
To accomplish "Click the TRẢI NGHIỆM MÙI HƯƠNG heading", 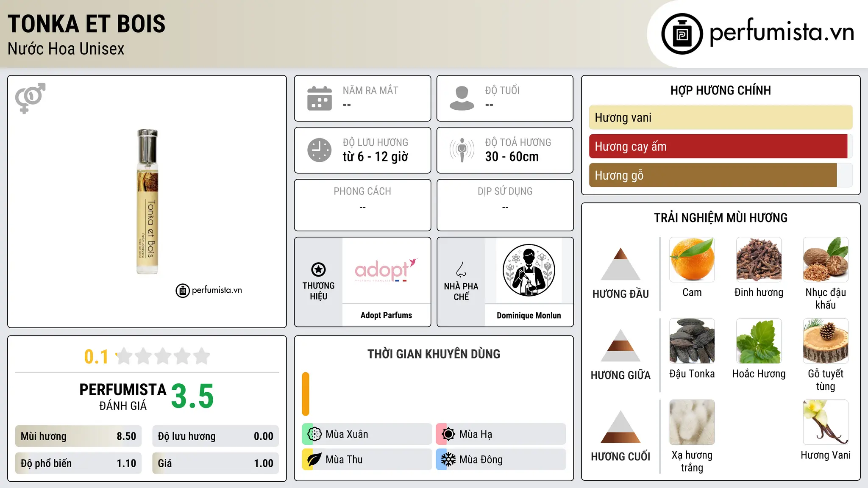I will [x=721, y=218].
